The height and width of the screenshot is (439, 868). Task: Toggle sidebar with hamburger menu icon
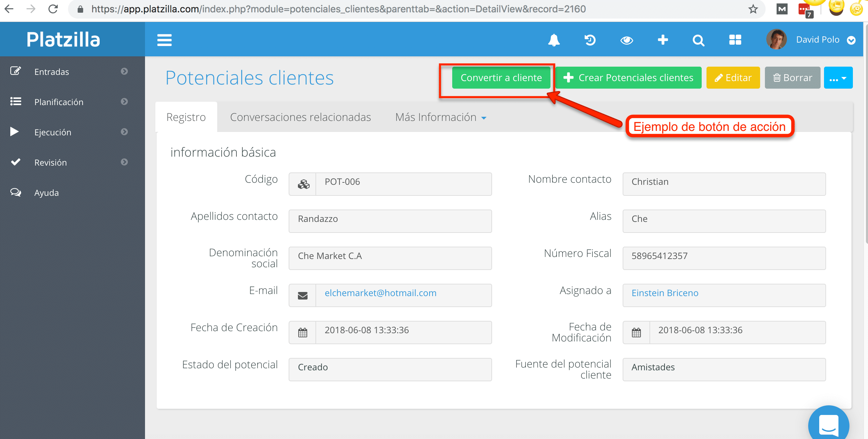pos(164,40)
